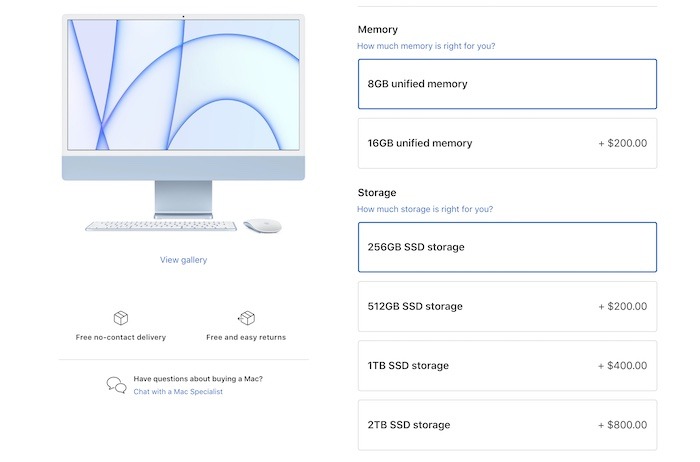
Task: Open the View gallery link
Action: (183, 260)
